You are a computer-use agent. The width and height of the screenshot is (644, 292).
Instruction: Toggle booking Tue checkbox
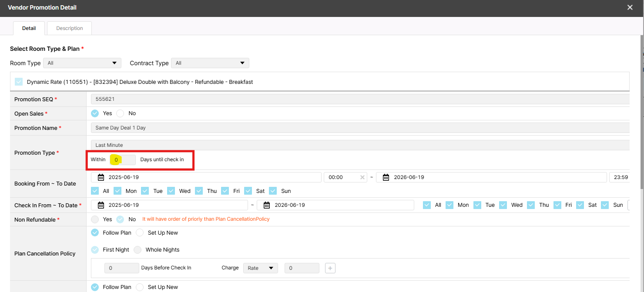(145, 191)
